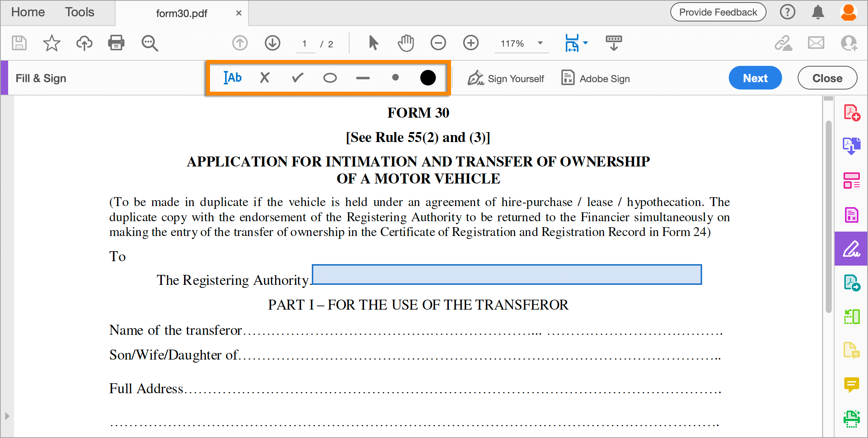
Task: Select the text tool in Fill & Sign toolbar
Action: click(x=233, y=78)
